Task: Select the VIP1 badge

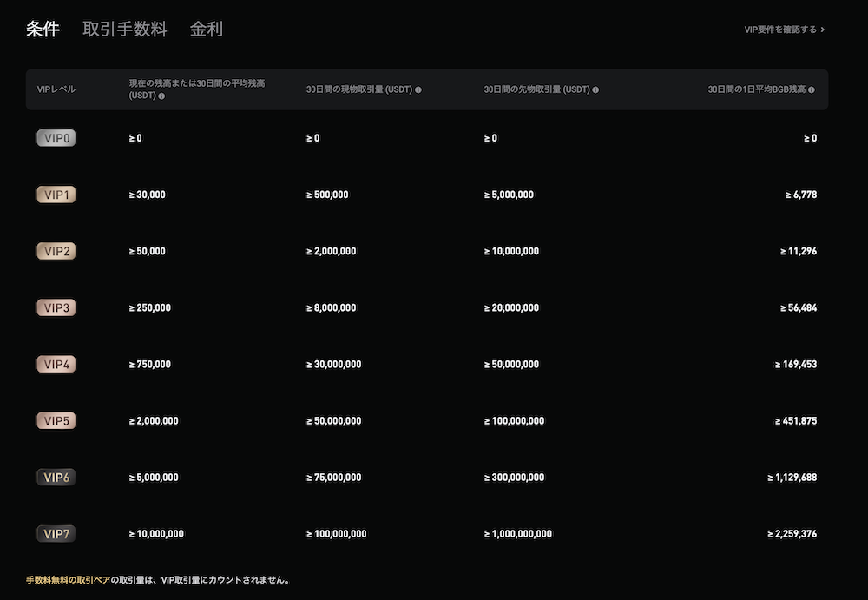Action: pos(56,195)
